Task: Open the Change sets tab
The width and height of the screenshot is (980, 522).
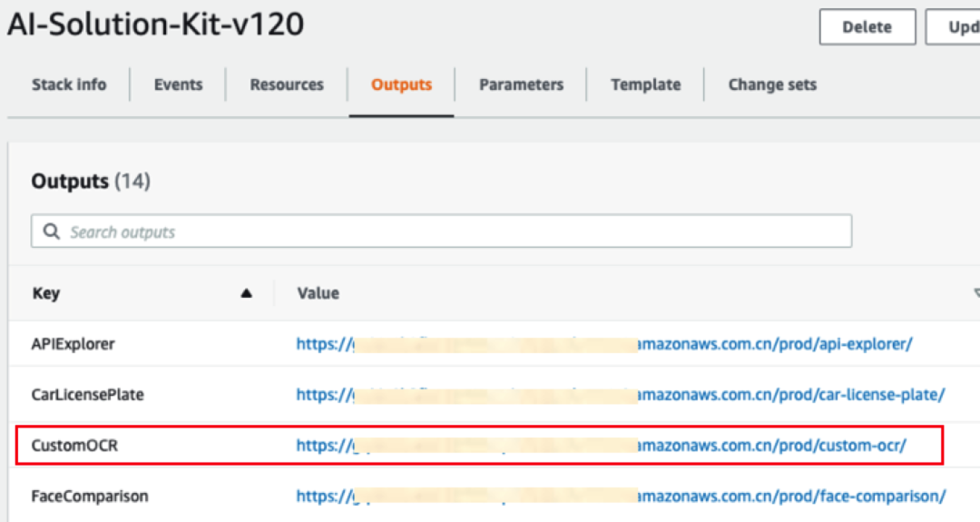Action: (x=772, y=84)
